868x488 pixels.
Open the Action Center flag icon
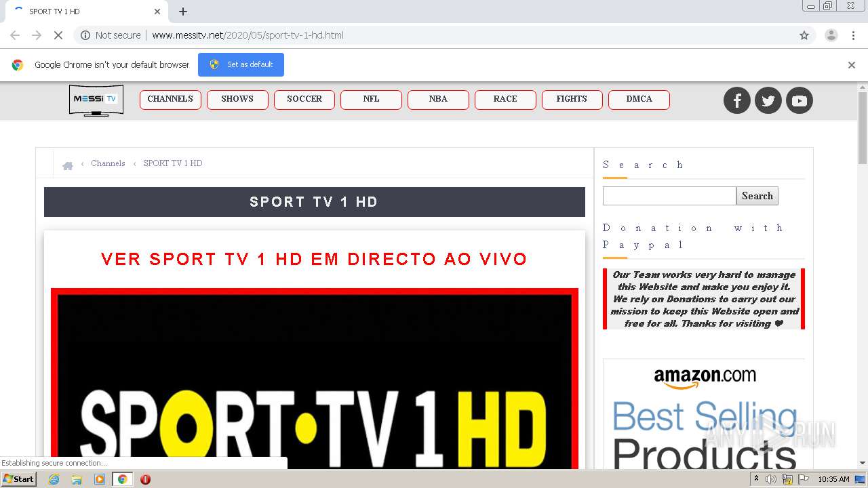pos(804,479)
